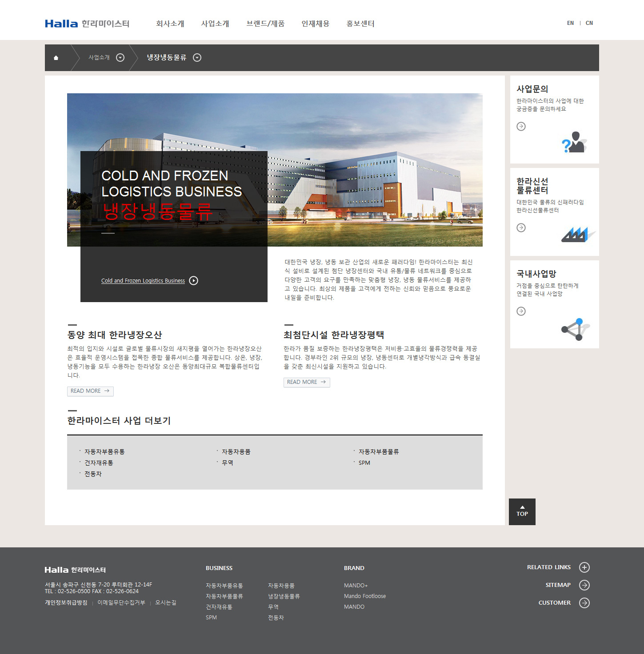Click the SITEMAP arrow icon in footer
The width and height of the screenshot is (644, 654).
584,585
